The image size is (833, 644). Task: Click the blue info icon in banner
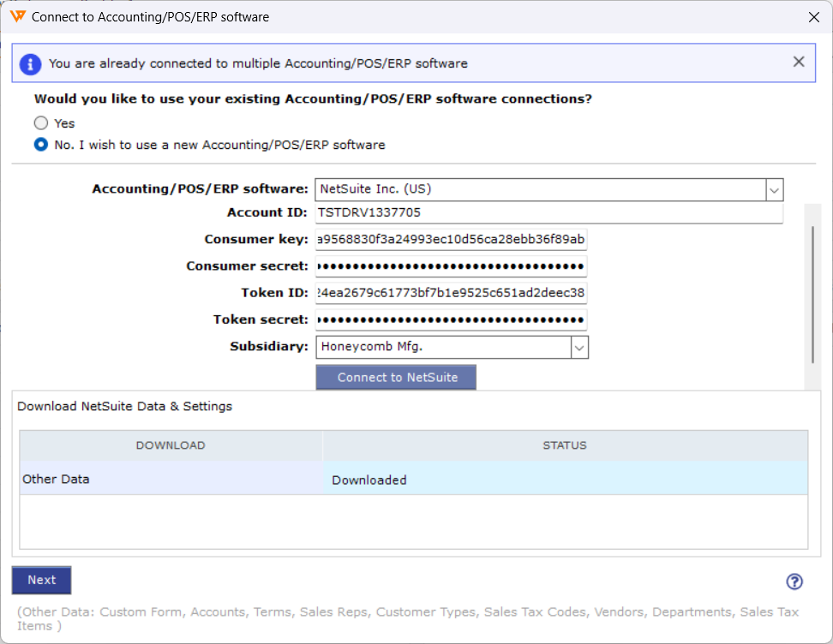[x=30, y=64]
